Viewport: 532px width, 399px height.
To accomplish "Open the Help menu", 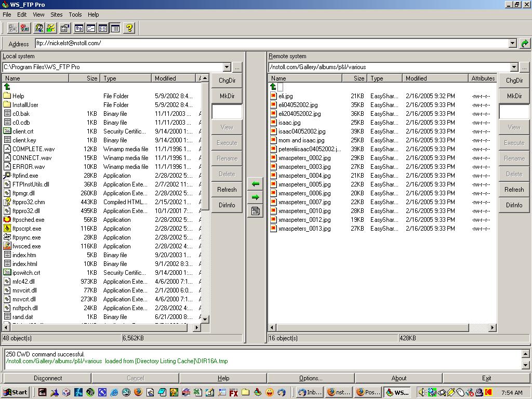I will coord(94,15).
